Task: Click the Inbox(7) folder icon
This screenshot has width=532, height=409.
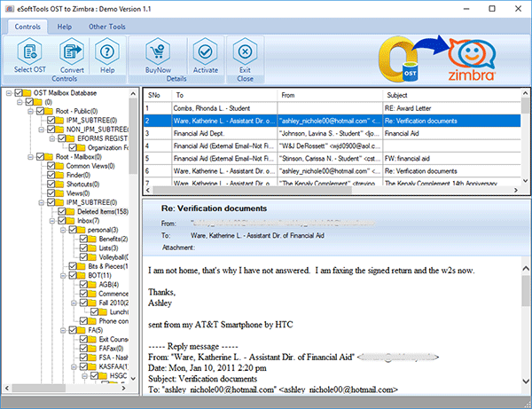Action: point(71,221)
